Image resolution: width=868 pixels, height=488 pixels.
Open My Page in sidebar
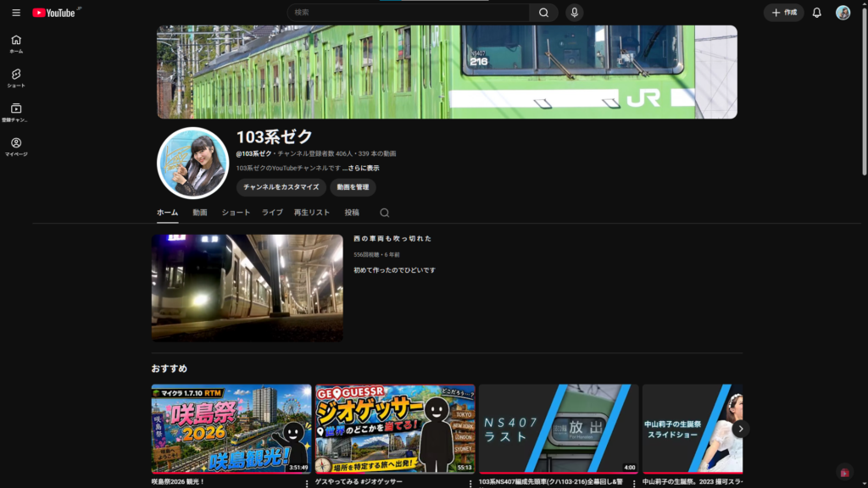pos(16,147)
